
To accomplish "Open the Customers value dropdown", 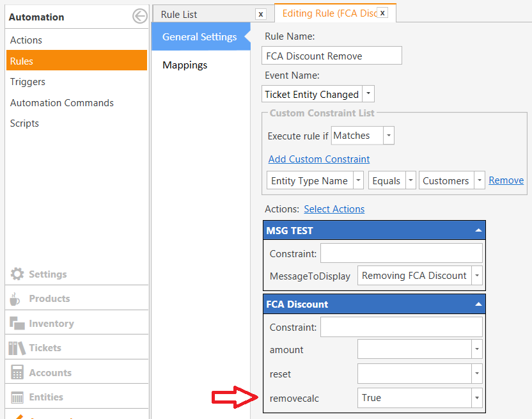I will 480,180.
